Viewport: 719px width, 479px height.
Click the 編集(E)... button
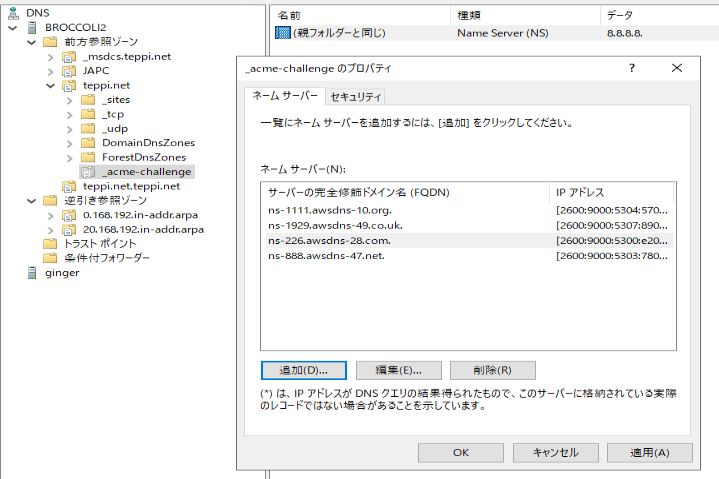click(398, 370)
